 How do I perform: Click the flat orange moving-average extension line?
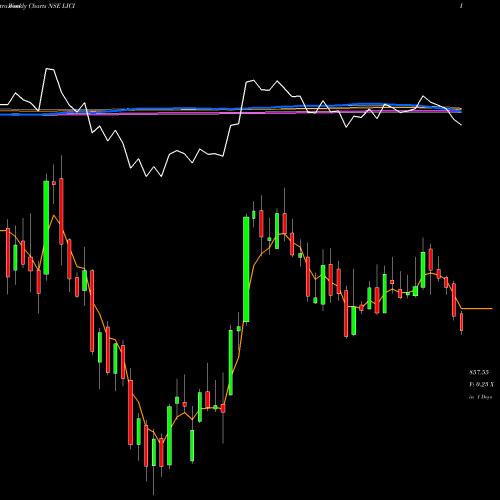(x=477, y=309)
